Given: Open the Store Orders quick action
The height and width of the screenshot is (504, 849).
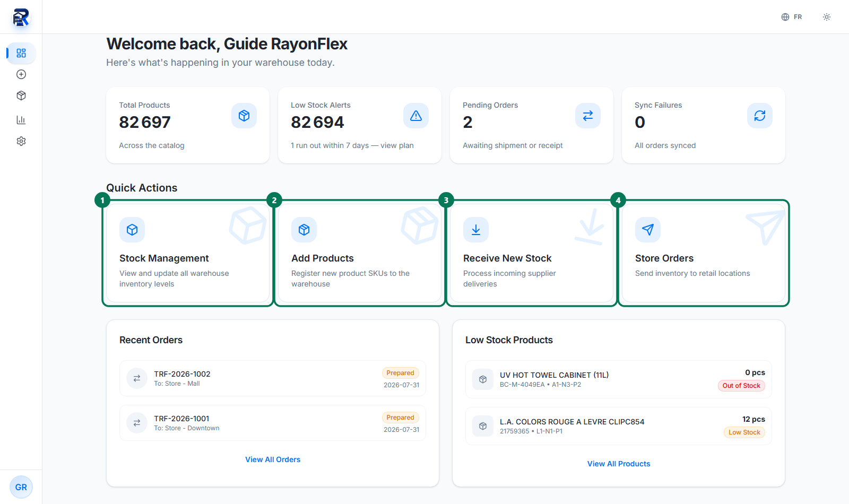Looking at the screenshot, I should 704,253.
